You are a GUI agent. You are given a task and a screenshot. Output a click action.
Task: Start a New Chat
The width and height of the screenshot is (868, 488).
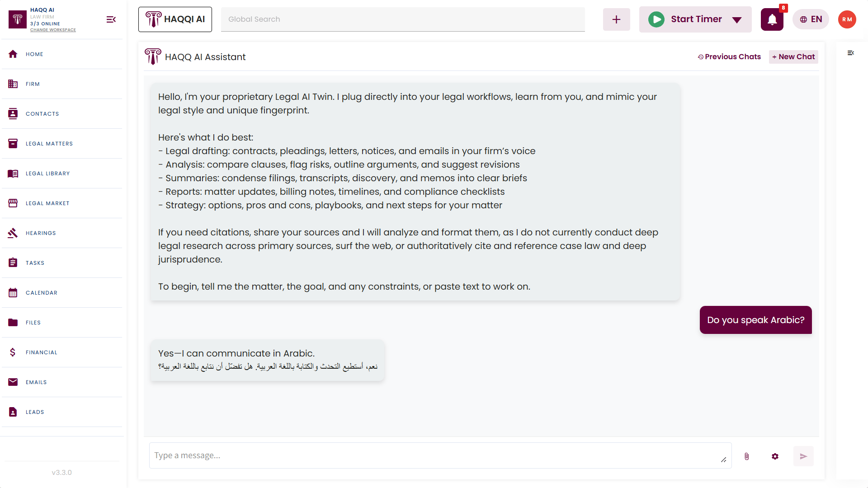pos(793,57)
